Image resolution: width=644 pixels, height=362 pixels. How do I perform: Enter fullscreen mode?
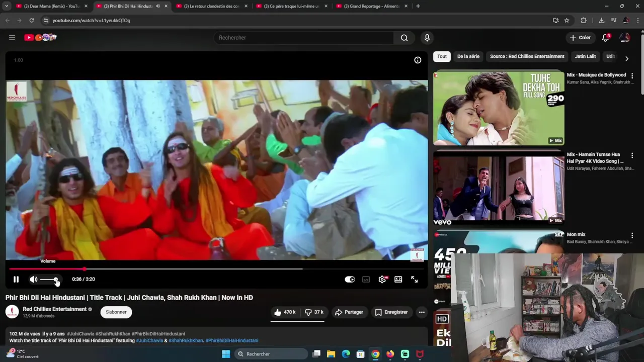coord(415,280)
